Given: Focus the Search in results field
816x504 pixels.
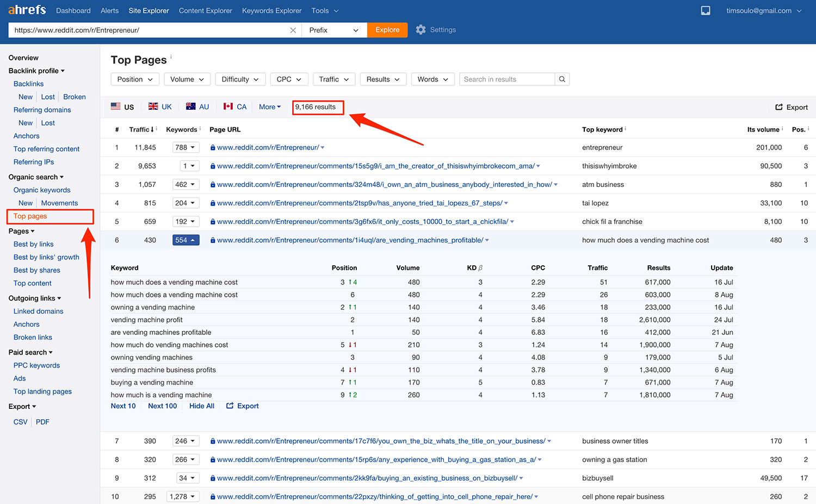Looking at the screenshot, I should point(507,79).
